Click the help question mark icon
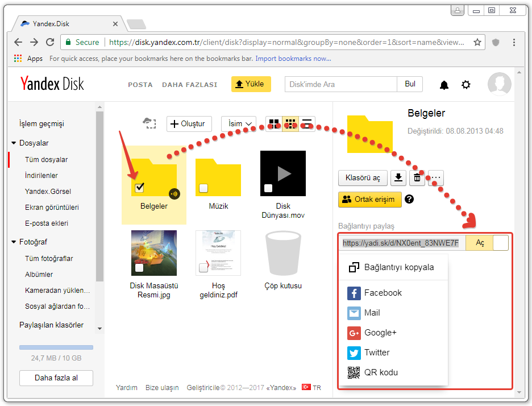 point(409,200)
